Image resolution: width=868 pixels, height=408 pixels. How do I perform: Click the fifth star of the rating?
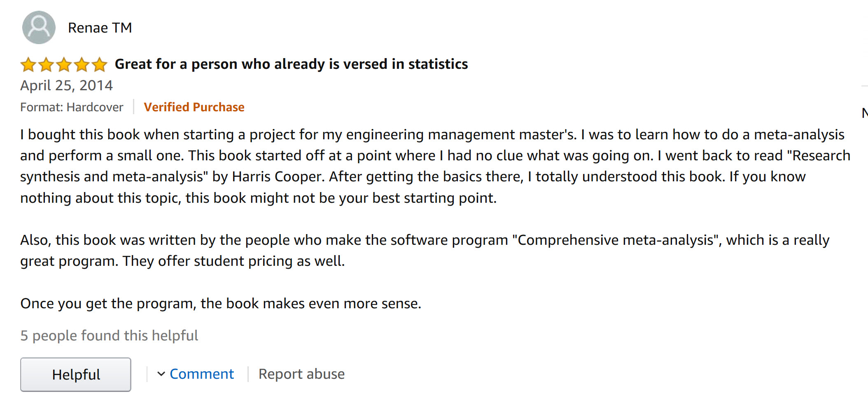click(99, 65)
